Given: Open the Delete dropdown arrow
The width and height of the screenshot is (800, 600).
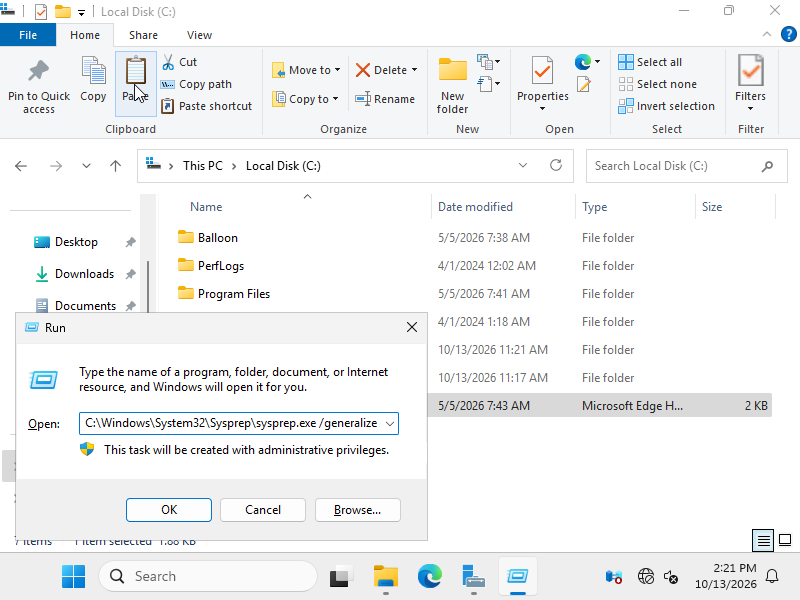Looking at the screenshot, I should [414, 70].
